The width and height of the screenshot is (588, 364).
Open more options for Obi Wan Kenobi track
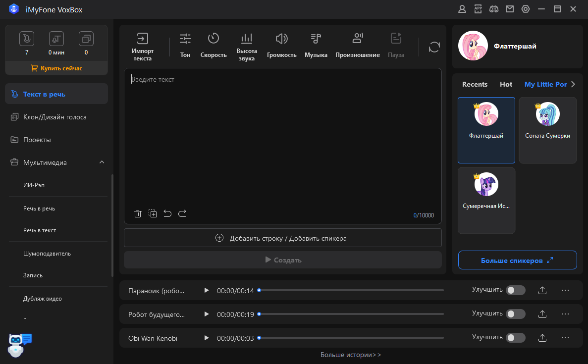click(565, 338)
